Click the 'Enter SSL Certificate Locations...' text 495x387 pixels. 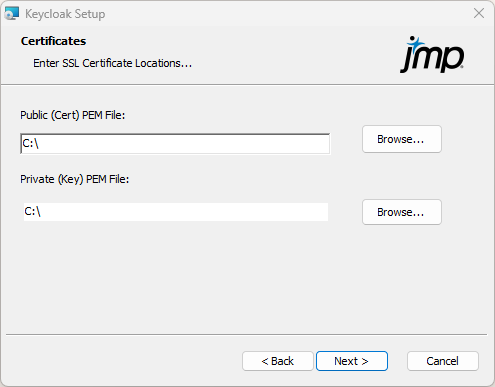click(113, 63)
